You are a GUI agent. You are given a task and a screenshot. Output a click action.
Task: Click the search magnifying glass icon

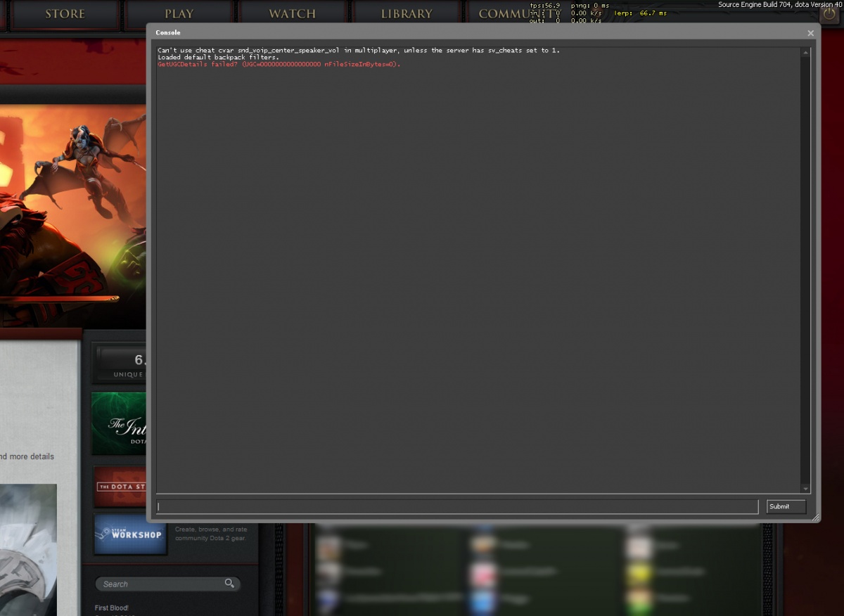coord(229,584)
